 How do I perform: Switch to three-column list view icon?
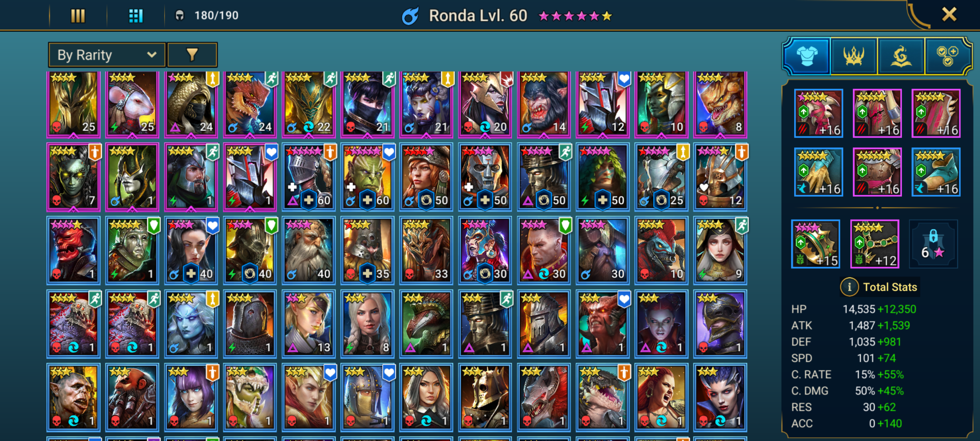78,16
